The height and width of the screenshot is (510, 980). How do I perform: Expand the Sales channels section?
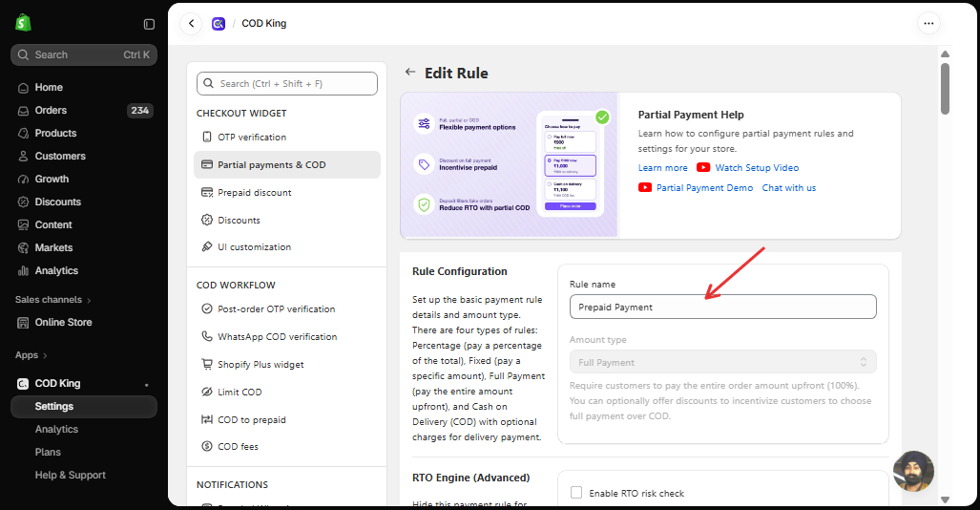click(x=53, y=300)
